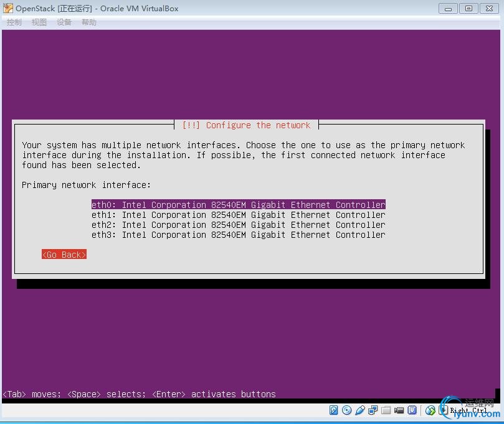This screenshot has height=424, width=504.
Task: Click the video capture status icon
Action: pos(399,410)
